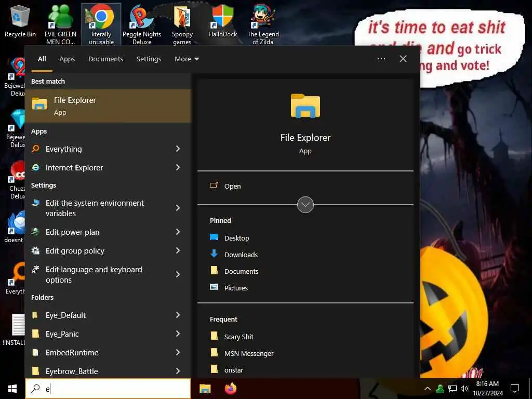Image resolution: width=532 pixels, height=399 pixels.
Task: Click in the taskbar search box
Action: click(108, 389)
